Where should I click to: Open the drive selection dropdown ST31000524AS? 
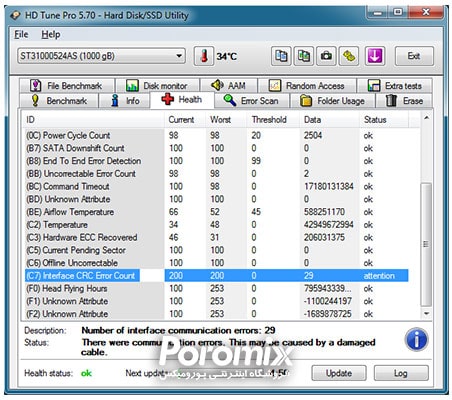pos(101,56)
